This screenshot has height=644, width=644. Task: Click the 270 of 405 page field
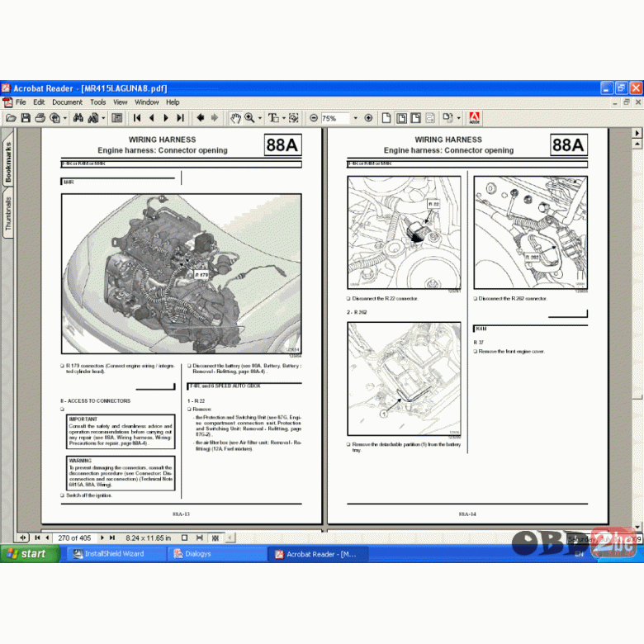74,538
